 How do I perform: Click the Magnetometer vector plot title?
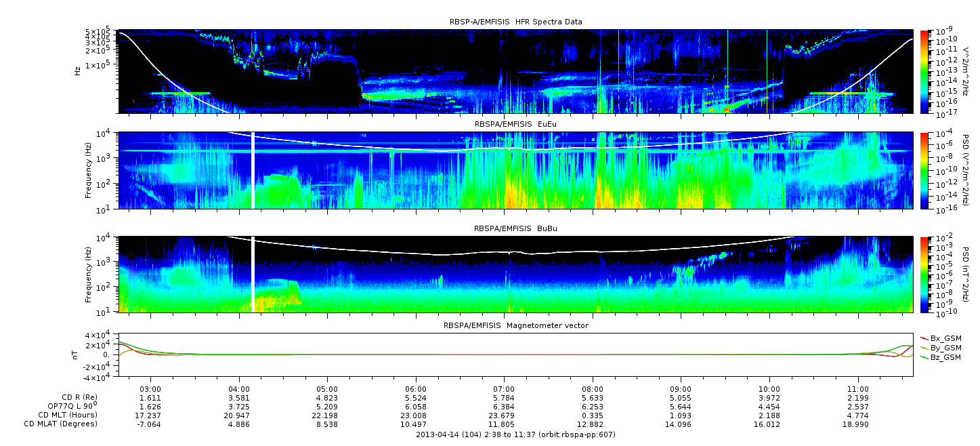click(x=515, y=325)
